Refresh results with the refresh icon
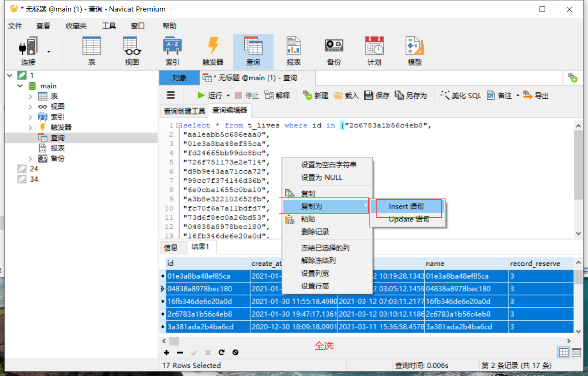This screenshot has width=588, height=376. (x=222, y=352)
